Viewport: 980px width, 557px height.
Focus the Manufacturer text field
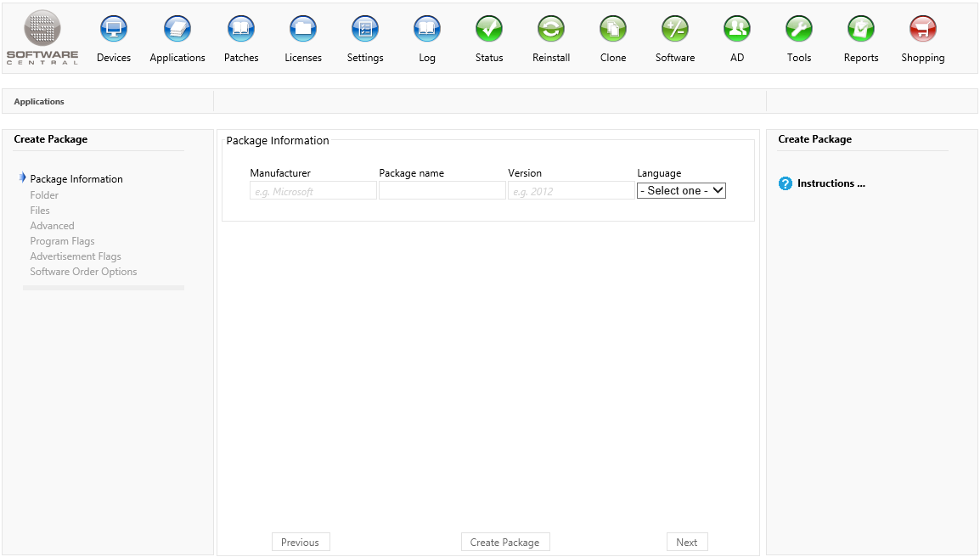[x=313, y=191]
